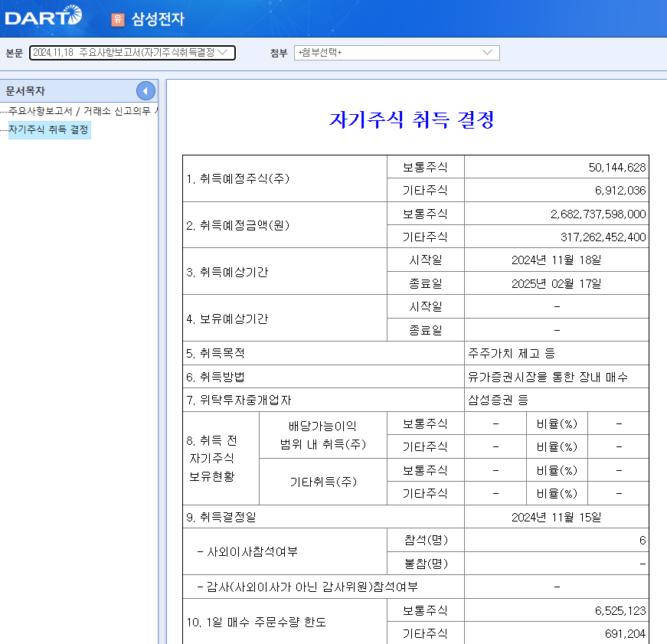Click the DART logo

(44, 16)
